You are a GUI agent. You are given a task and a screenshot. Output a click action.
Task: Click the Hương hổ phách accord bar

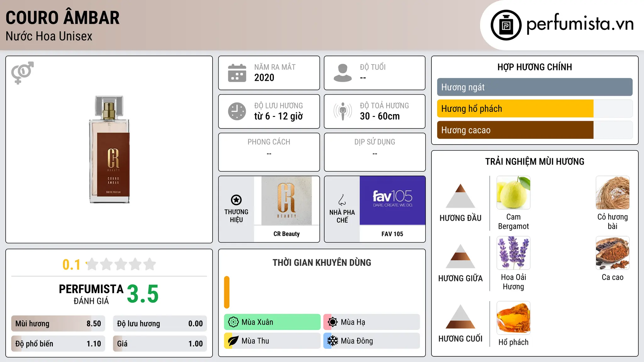535,108
